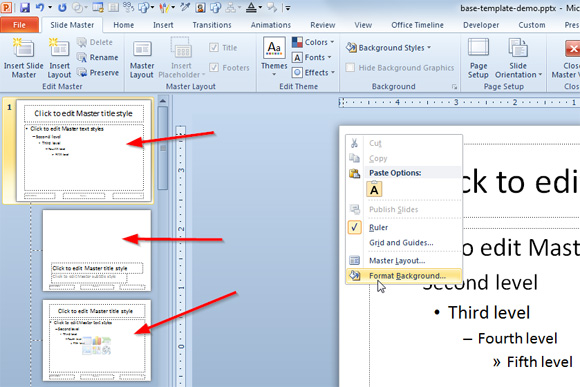Select the title slide layout thumbnail
The image size is (580, 387).
97,250
